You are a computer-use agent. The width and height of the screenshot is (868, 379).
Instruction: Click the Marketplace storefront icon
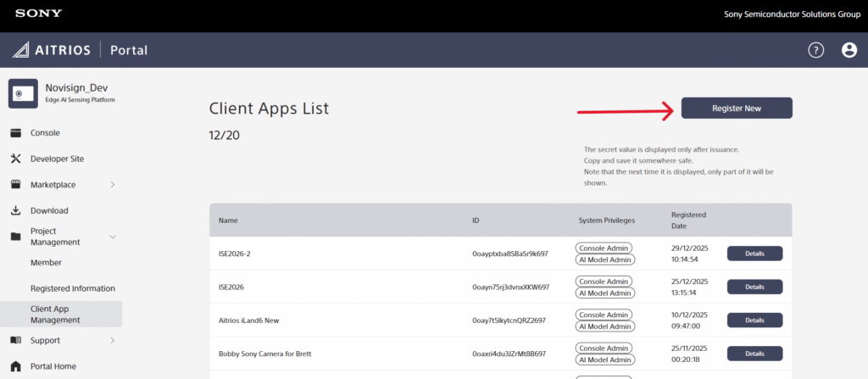[15, 185]
